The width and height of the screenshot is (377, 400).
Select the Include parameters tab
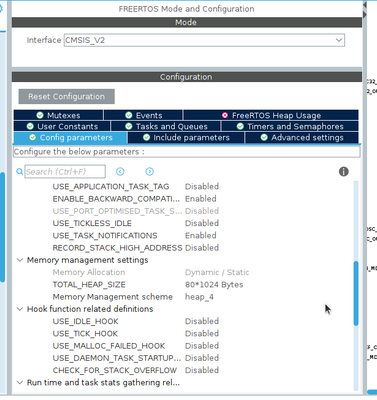[186, 138]
